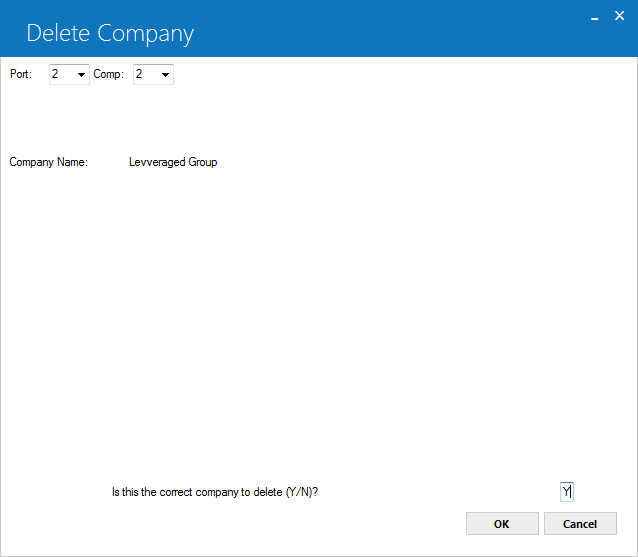638x557 pixels.
Task: Click the Port label
Action: tap(21, 74)
